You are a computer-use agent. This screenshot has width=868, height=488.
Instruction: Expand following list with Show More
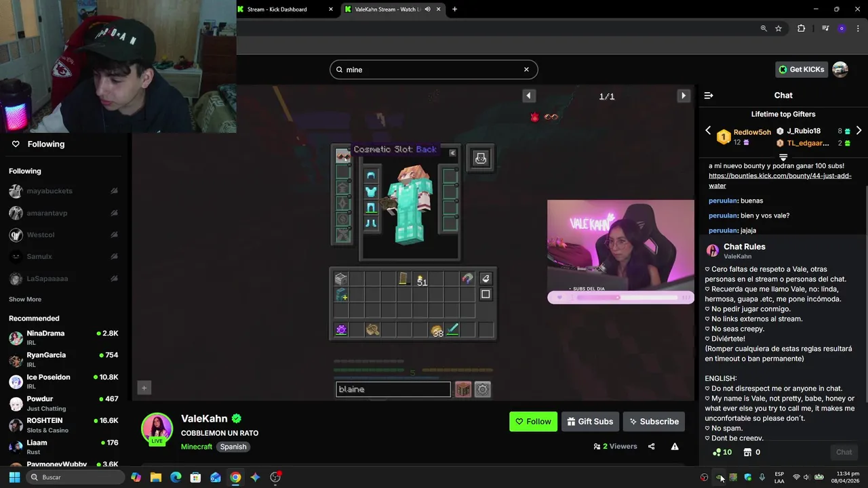tap(25, 299)
